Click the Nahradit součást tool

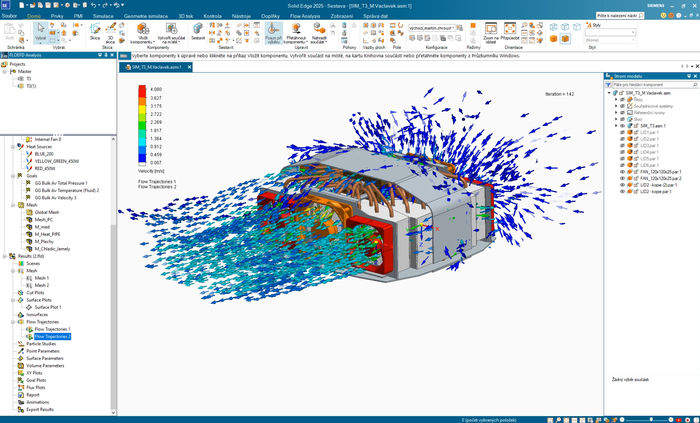point(319,33)
